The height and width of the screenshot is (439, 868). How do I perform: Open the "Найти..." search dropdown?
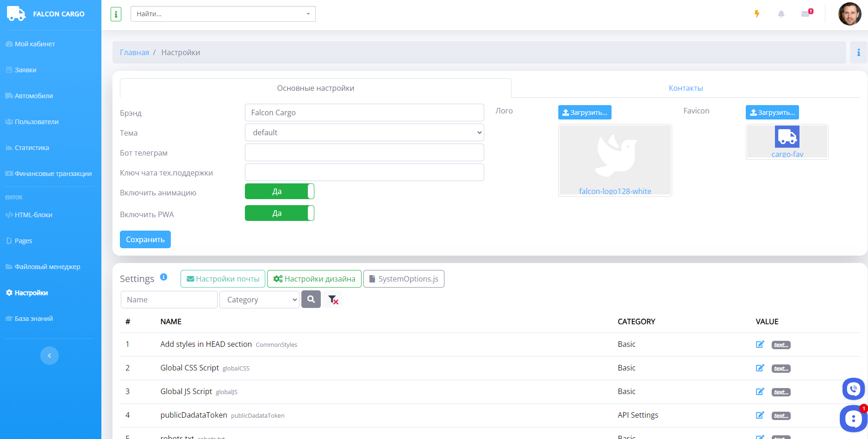coord(223,14)
